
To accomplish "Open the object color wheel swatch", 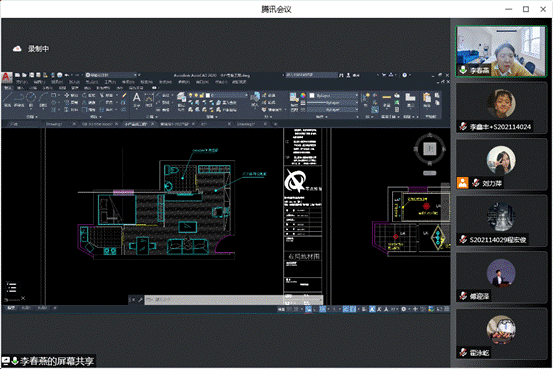I will (x=303, y=96).
